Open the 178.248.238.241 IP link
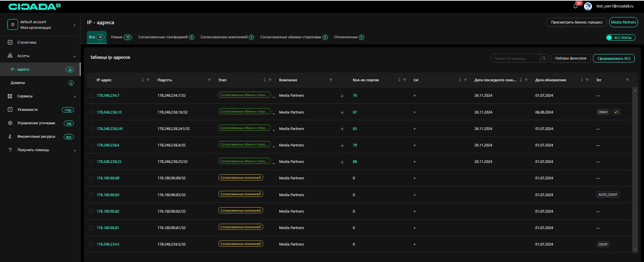The width and height of the screenshot is (644, 262). (x=110, y=129)
